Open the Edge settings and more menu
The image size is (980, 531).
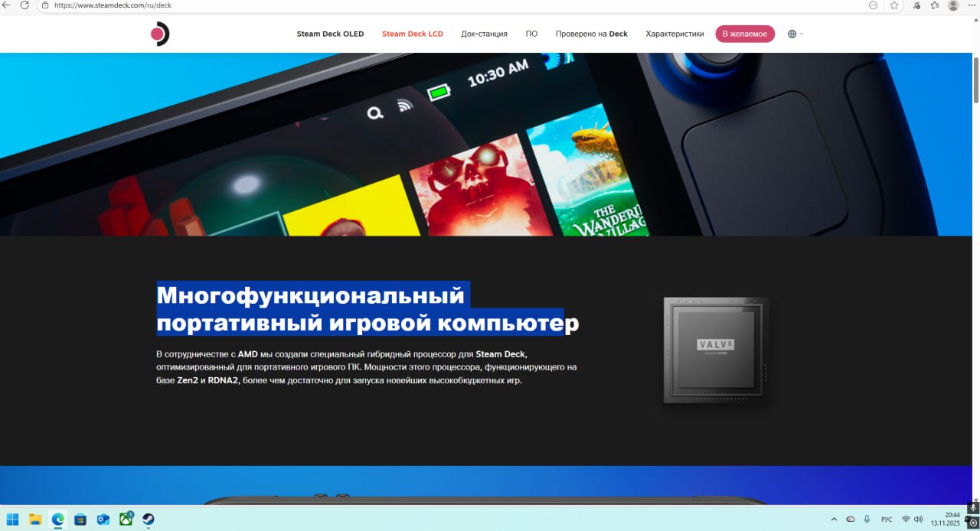point(973,5)
